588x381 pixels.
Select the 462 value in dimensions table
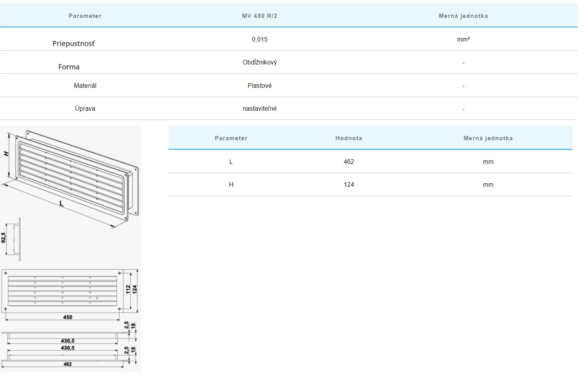coord(349,162)
